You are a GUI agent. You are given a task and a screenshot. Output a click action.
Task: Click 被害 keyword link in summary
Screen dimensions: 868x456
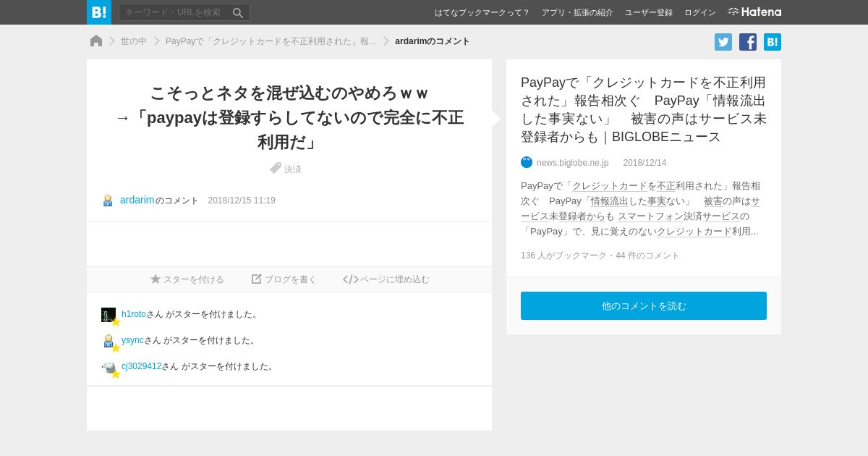click(713, 201)
